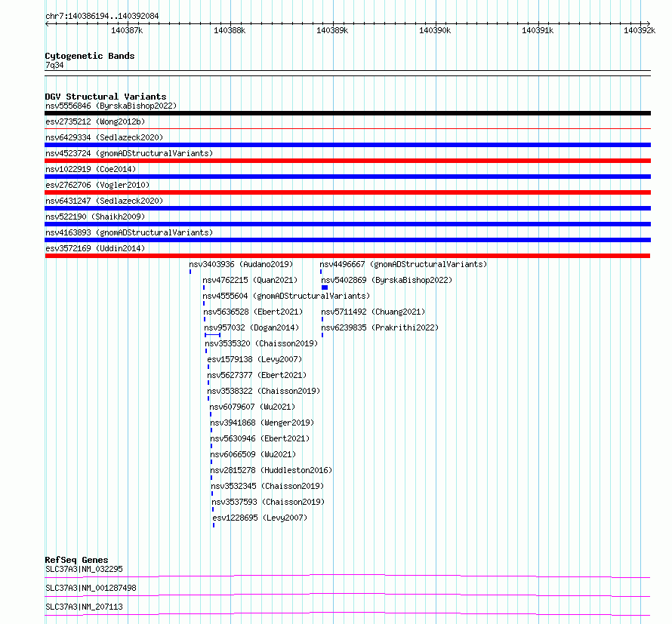Open the nsv6431247 (Sedlazeck2020) label
The image size is (672, 624).
pyautogui.click(x=104, y=201)
